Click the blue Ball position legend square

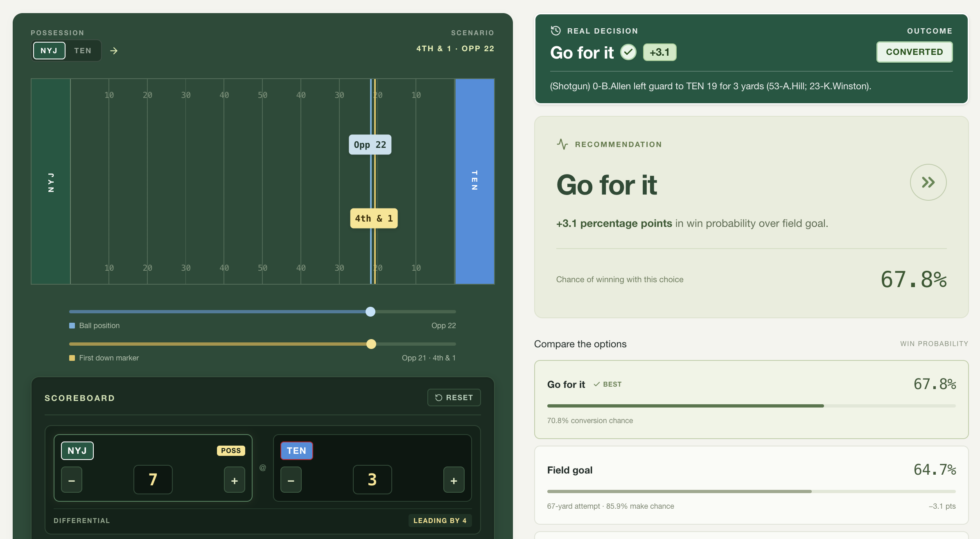point(72,326)
